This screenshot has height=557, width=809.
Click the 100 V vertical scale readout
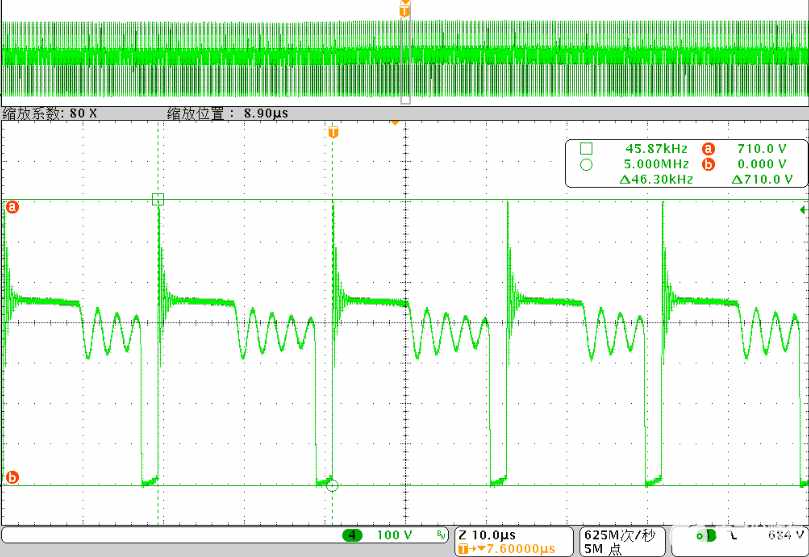[x=394, y=535]
